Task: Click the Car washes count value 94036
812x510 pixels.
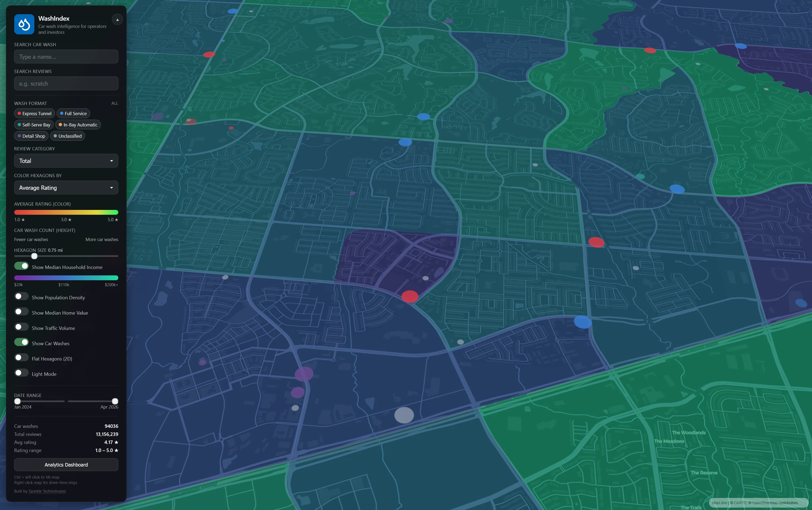Action: (111, 426)
